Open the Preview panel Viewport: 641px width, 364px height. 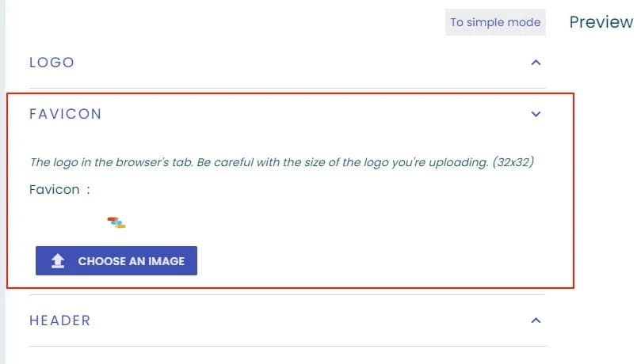coord(601,22)
